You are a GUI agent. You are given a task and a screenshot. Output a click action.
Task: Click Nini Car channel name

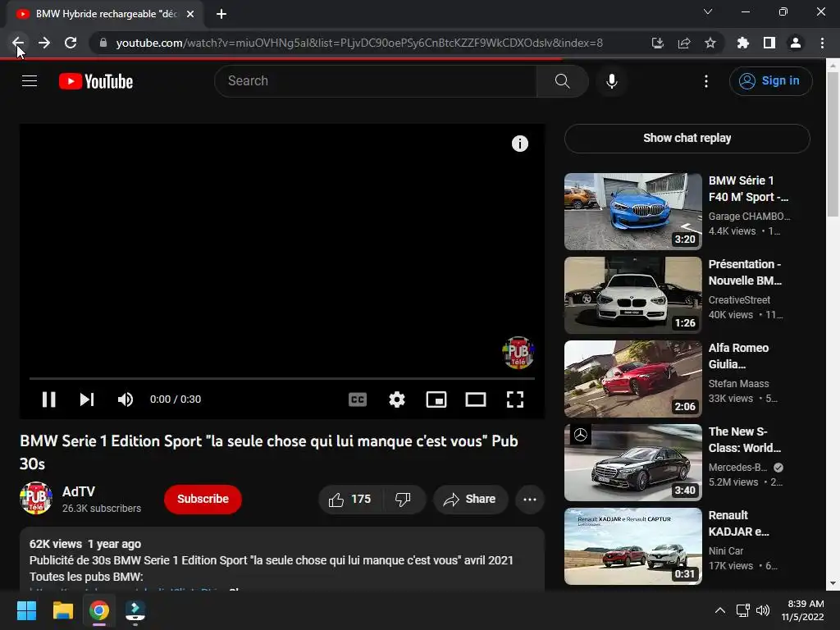726,550
